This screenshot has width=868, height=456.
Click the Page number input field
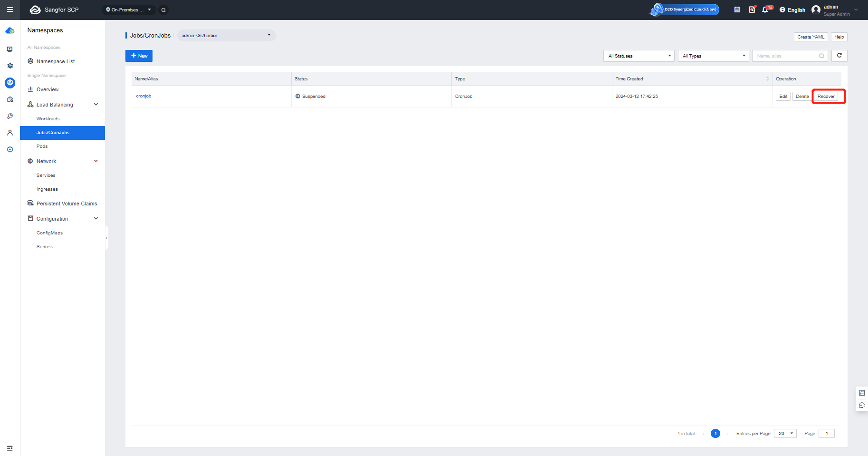827,434
